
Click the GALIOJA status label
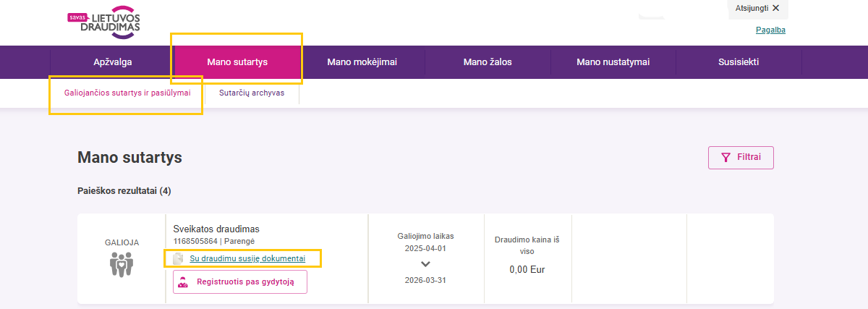(x=122, y=242)
